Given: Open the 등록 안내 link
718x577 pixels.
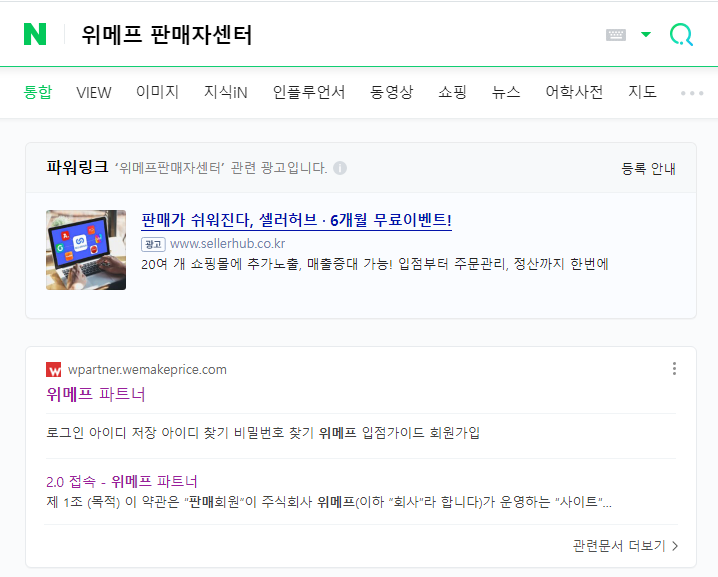Looking at the screenshot, I should coord(648,169).
